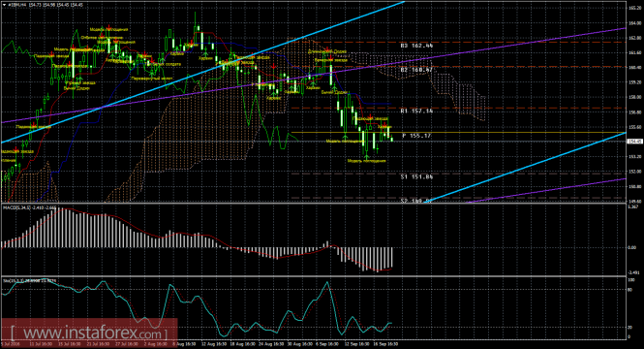Click the current price tag on the price axis
Viewport: 644px width, 349px height.
coord(635,142)
